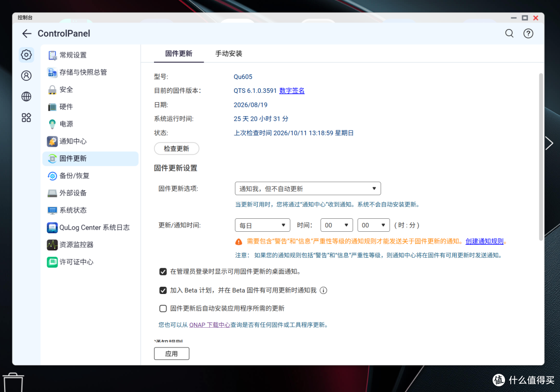Image resolution: width=560 pixels, height=392 pixels.
Task: Open the 每日 frequency dropdown
Action: pos(262,225)
